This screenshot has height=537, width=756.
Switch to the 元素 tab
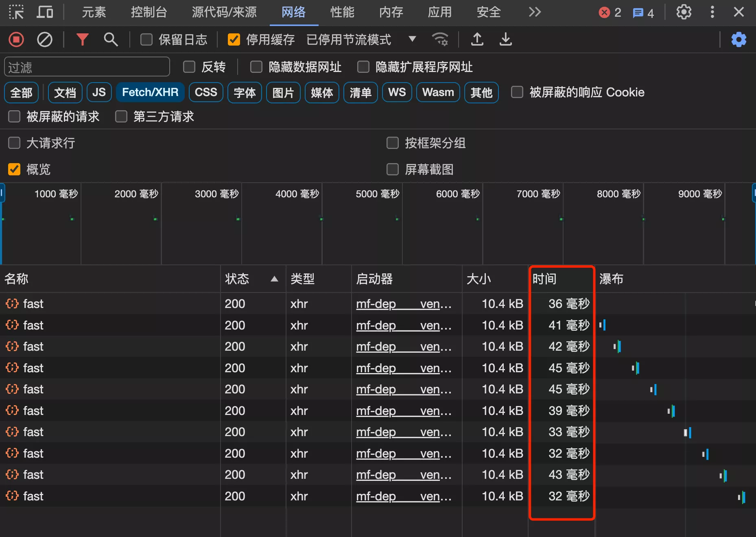point(94,12)
